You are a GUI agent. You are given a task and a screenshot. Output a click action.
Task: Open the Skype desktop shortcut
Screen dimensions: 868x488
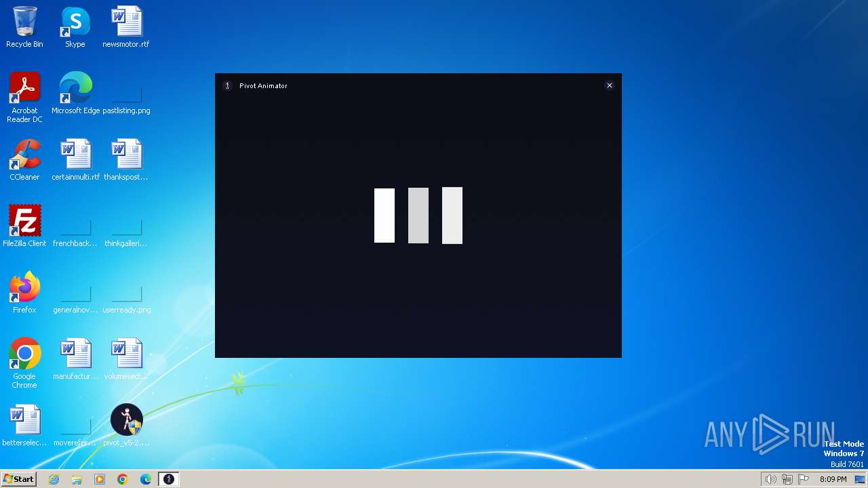point(75,27)
